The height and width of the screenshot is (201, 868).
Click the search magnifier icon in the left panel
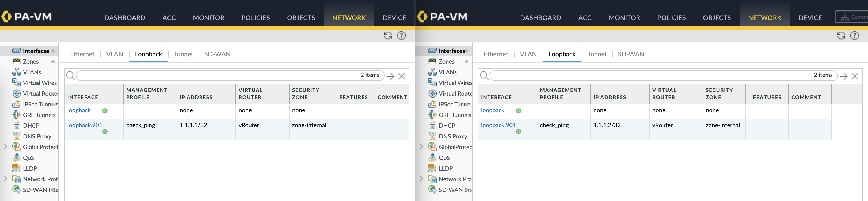70,75
